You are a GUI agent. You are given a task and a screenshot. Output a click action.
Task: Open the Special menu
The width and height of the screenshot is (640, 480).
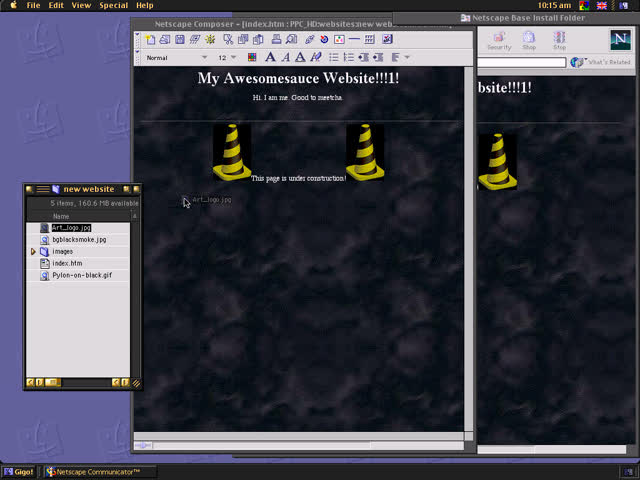click(x=113, y=5)
